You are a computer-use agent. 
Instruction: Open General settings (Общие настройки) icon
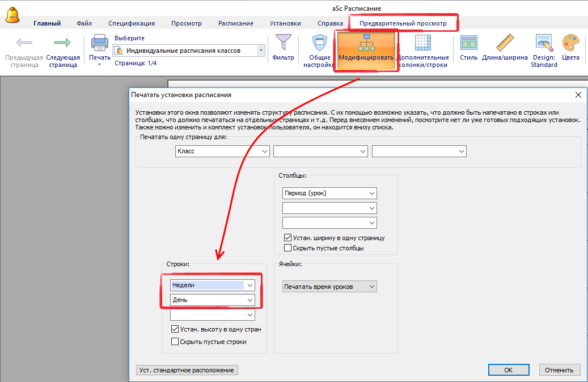coord(320,44)
